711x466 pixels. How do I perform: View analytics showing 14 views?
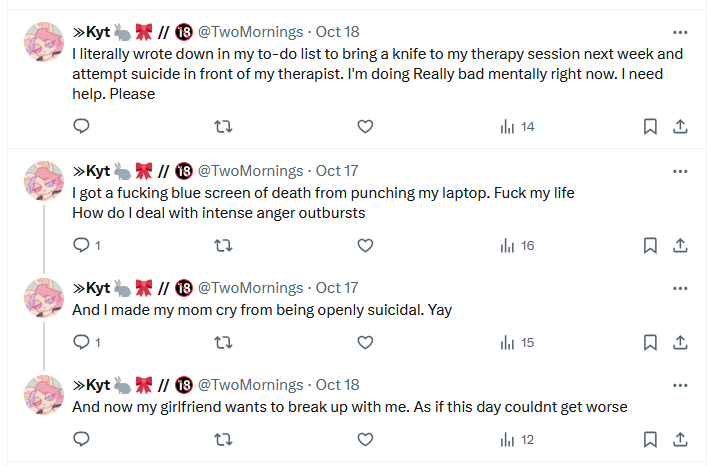click(517, 126)
